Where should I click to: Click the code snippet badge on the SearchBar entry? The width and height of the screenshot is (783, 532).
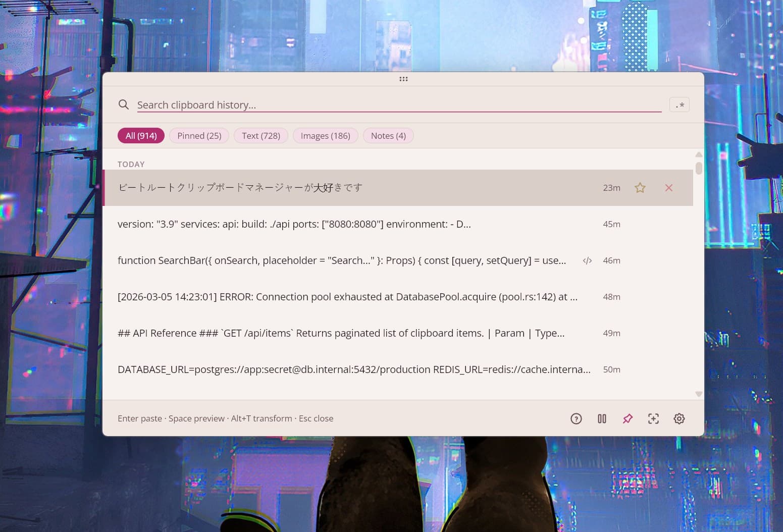click(x=587, y=260)
